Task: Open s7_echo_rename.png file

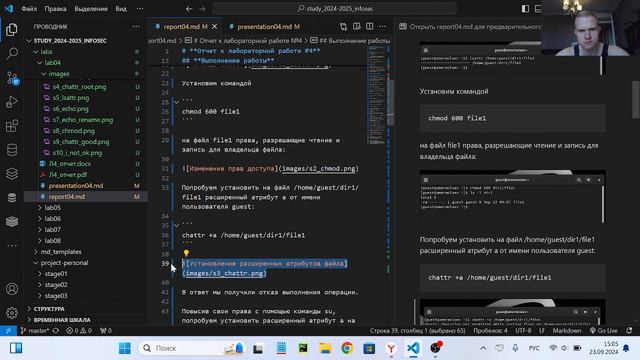Action: 83,120
